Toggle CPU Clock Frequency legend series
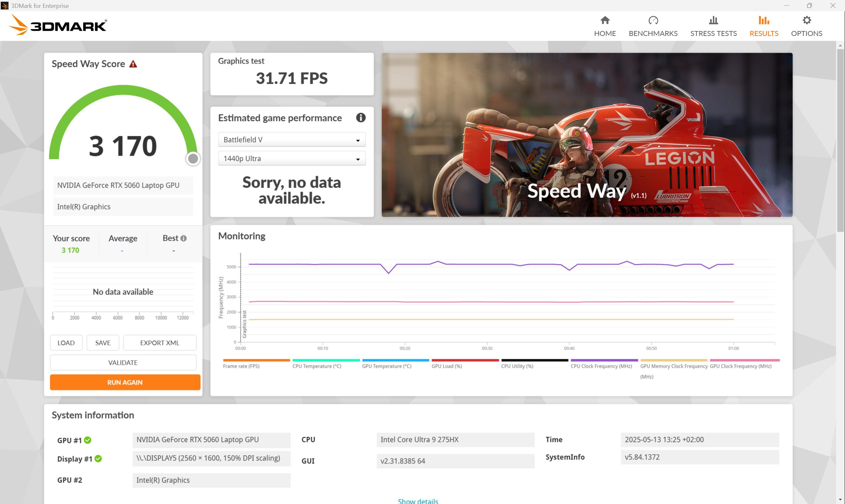This screenshot has height=504, width=845. tap(601, 366)
